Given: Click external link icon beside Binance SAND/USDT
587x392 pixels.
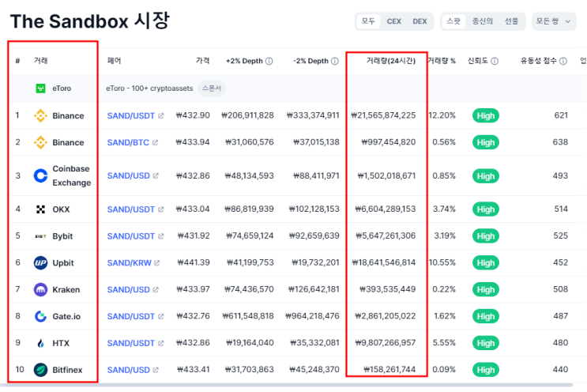Looking at the screenshot, I should pyautogui.click(x=160, y=115).
